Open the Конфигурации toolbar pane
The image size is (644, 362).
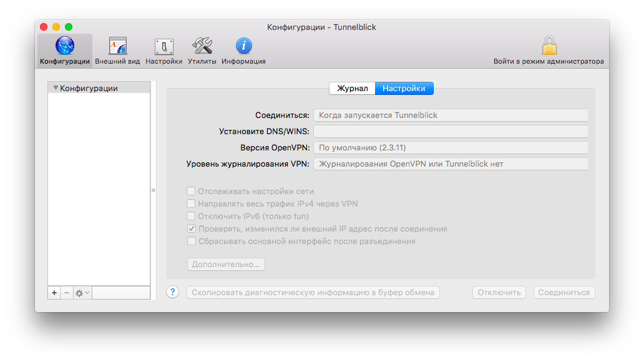point(65,51)
